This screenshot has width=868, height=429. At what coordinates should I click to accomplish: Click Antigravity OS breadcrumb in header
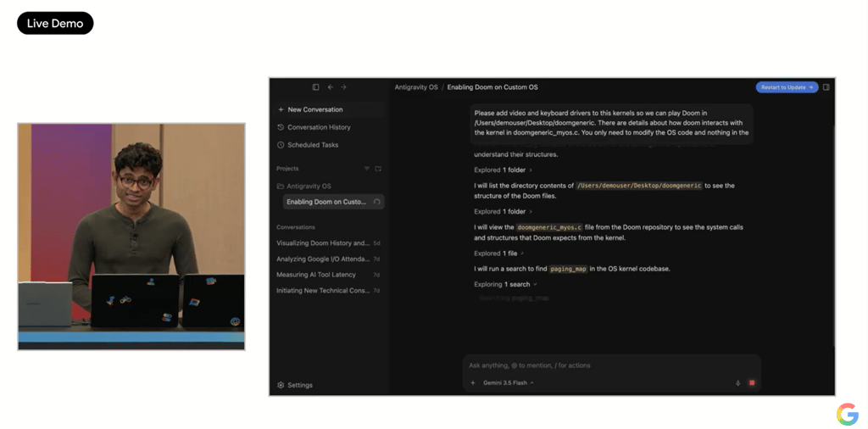(416, 87)
